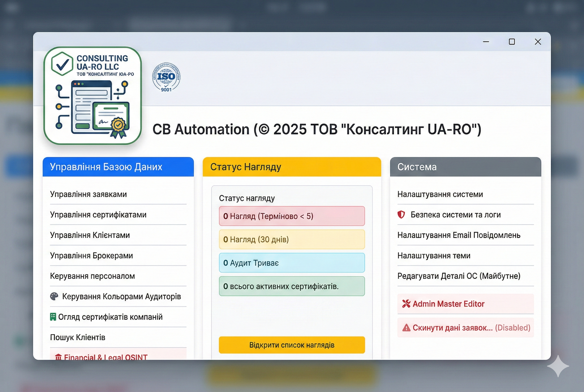584x392 pixels.
Task: Select the yellow Нагляд (30 днів) status
Action: [292, 239]
